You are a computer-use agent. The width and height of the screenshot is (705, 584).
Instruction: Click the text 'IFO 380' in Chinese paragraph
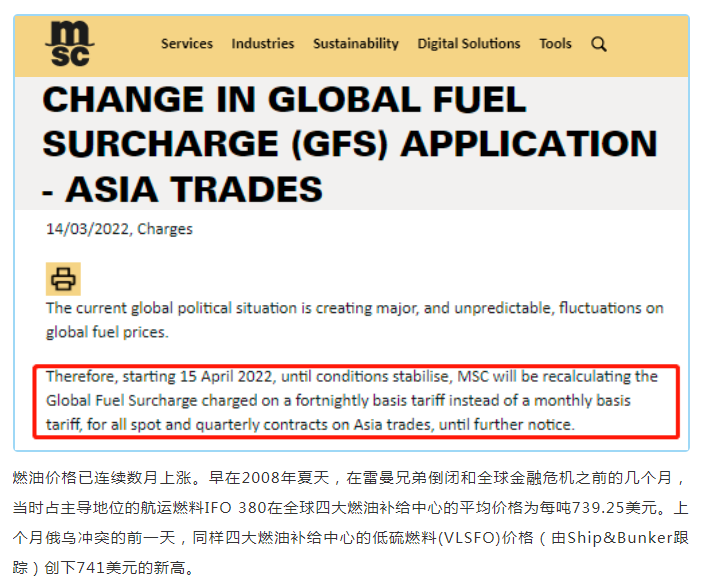pos(236,508)
